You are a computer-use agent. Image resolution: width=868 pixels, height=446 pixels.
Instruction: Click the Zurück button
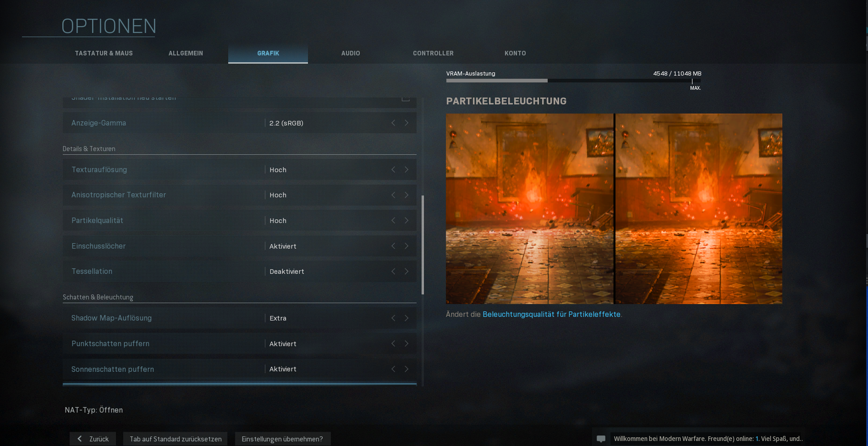pyautogui.click(x=93, y=439)
